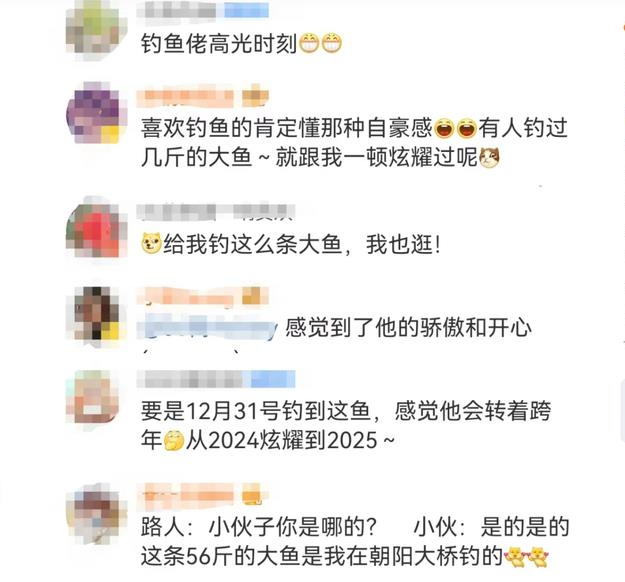Open avatar beside the '路人：小伙子' comment

[x=96, y=513]
